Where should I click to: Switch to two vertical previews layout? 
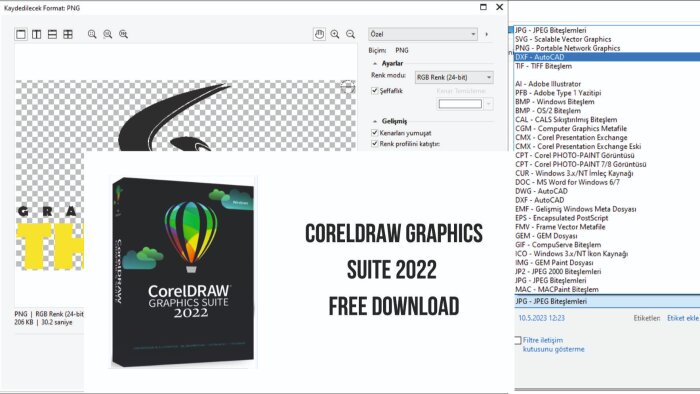37,34
